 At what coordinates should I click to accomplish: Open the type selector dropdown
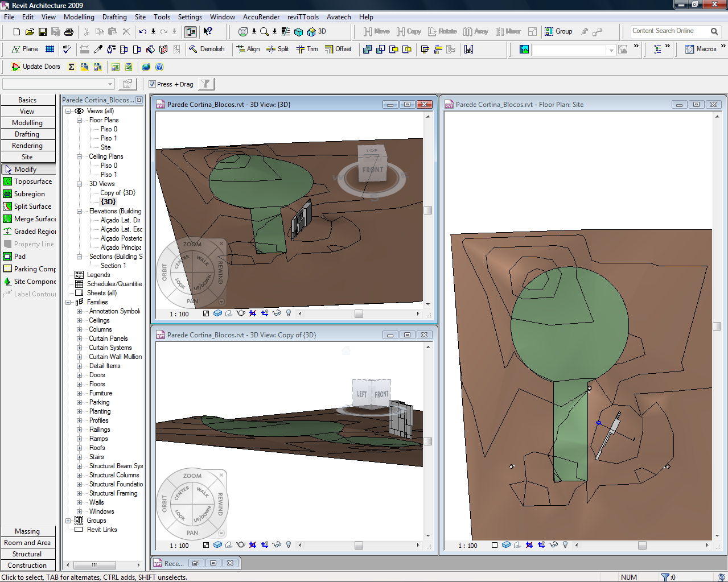point(110,84)
